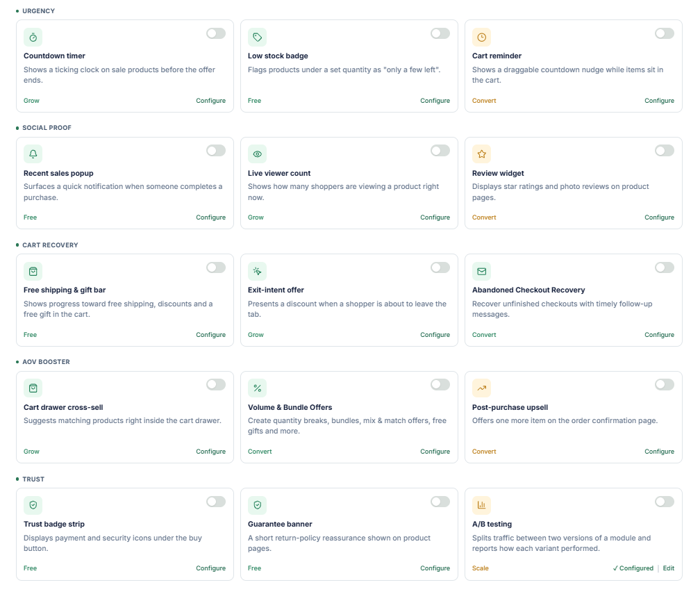The height and width of the screenshot is (594, 700).
Task: Click the Recent sales popup bell icon
Action: 33,154
